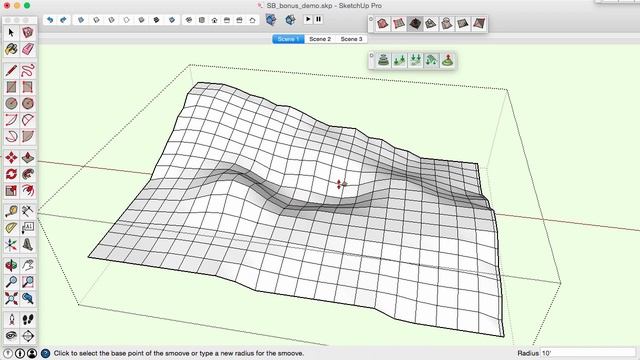Select Sandbox From Scratch tool
Screen dimensions: 640x360
(399, 24)
